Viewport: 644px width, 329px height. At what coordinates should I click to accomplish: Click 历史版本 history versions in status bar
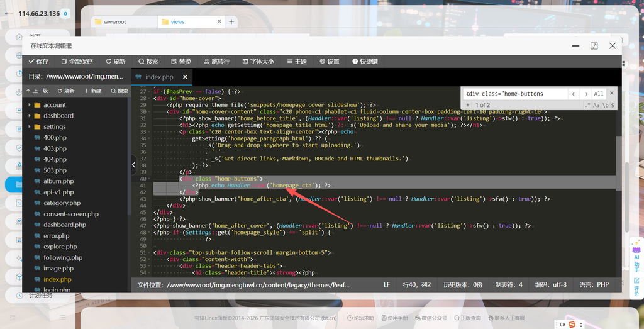pos(464,284)
